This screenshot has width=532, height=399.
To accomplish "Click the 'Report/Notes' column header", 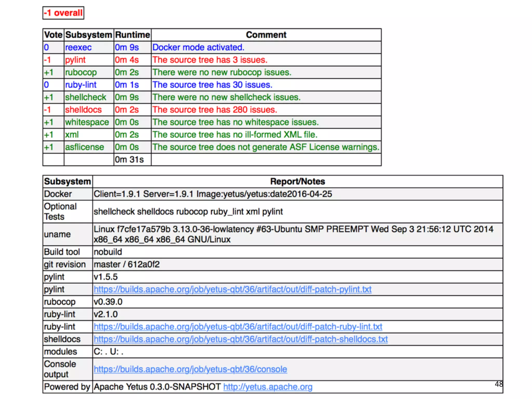I will click(x=298, y=182).
